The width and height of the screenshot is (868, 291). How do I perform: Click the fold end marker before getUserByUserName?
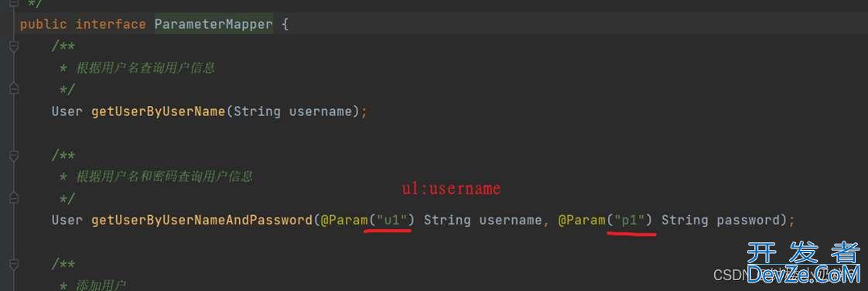pos(14,89)
